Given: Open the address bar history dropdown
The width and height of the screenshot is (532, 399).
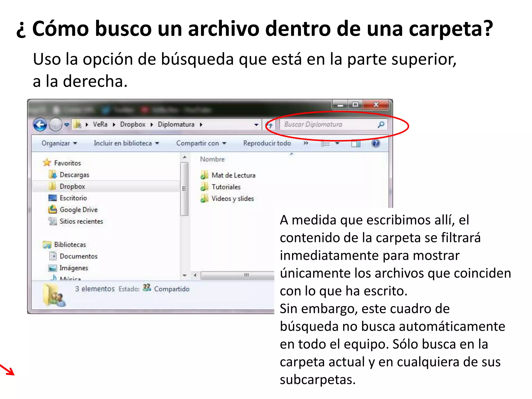Looking at the screenshot, I should pos(256,125).
